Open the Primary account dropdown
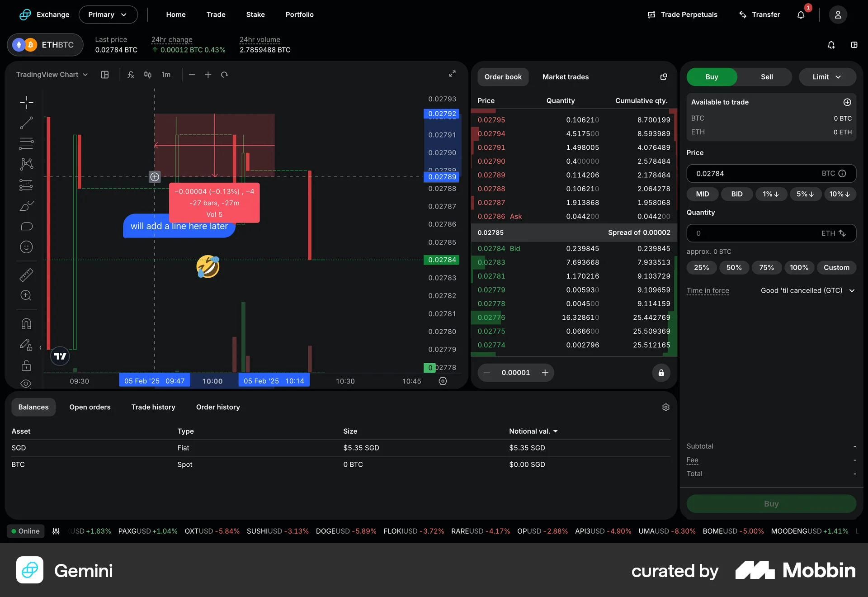The height and width of the screenshot is (597, 868). (x=108, y=14)
